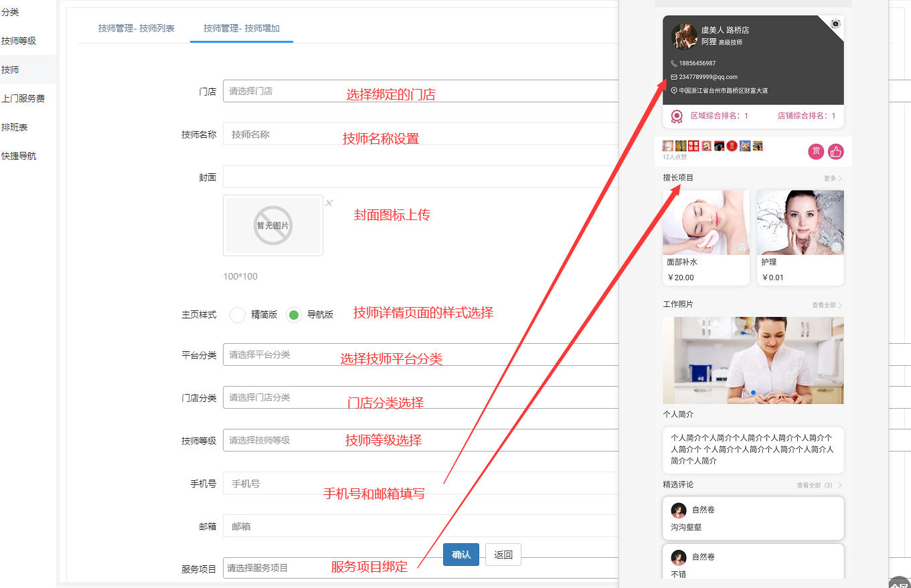Remove cover image with the X icon

tap(329, 203)
